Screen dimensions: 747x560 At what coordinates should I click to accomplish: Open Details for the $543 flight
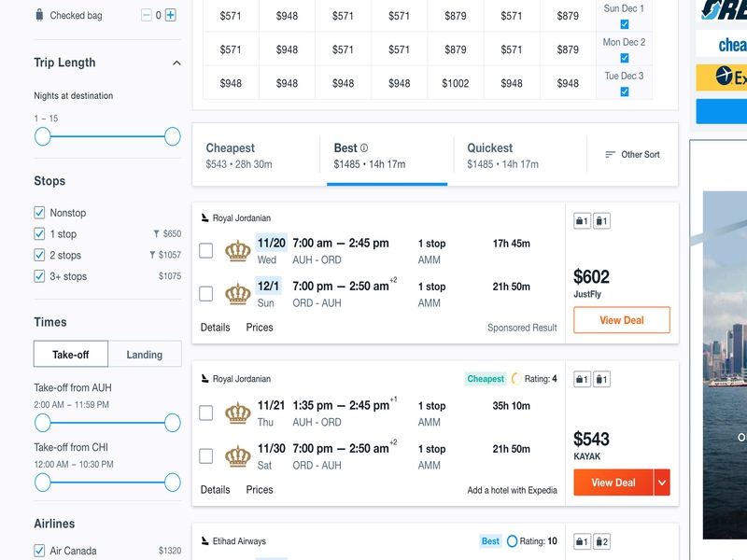click(x=216, y=489)
